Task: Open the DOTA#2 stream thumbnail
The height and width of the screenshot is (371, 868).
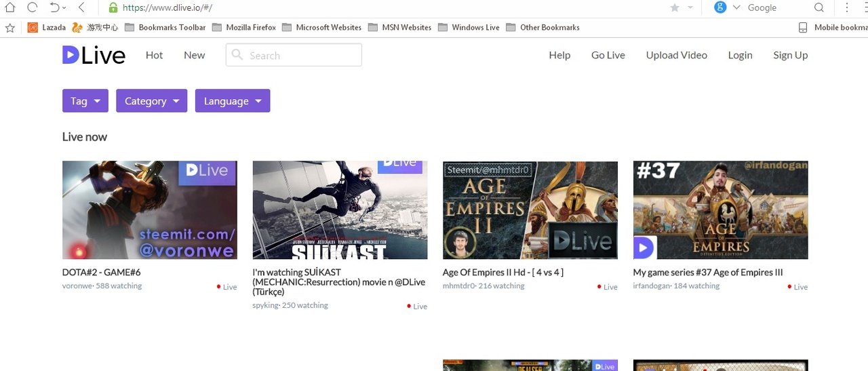Action: [x=150, y=210]
